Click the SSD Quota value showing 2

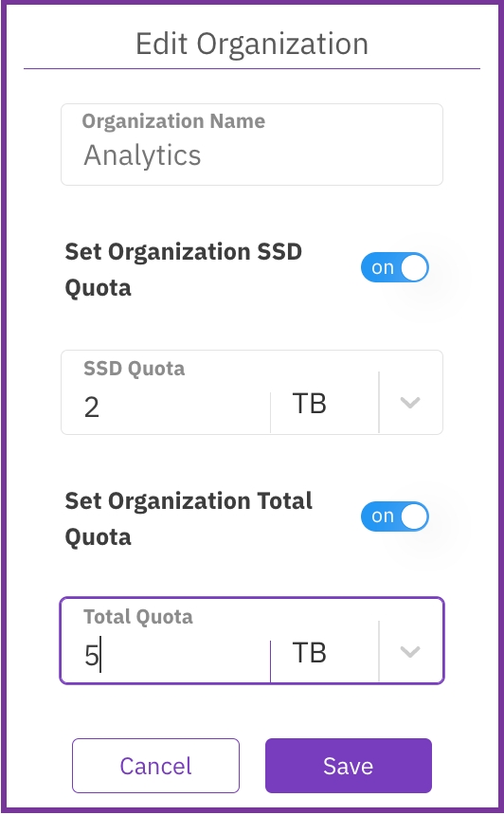click(x=92, y=407)
